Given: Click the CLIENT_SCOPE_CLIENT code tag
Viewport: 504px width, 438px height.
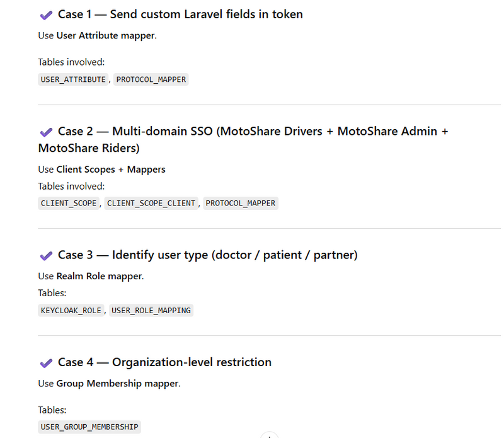Looking at the screenshot, I should click(x=151, y=203).
